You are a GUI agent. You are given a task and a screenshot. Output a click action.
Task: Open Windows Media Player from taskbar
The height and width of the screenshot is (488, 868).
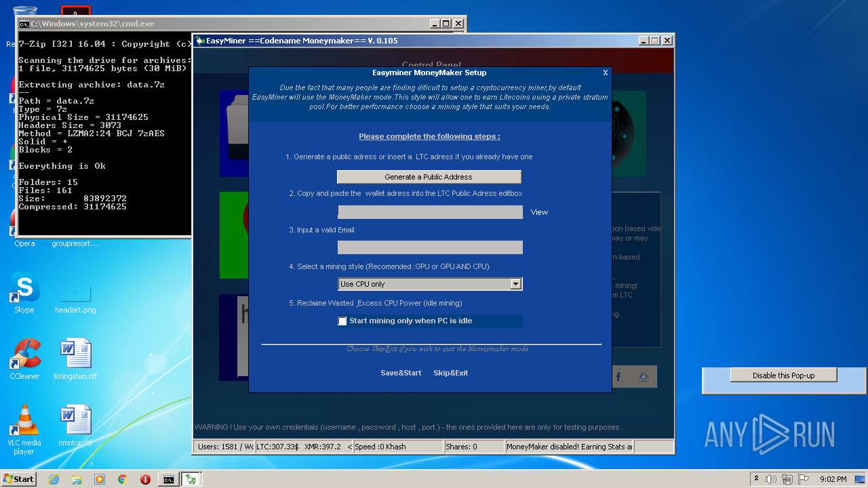tap(100, 479)
